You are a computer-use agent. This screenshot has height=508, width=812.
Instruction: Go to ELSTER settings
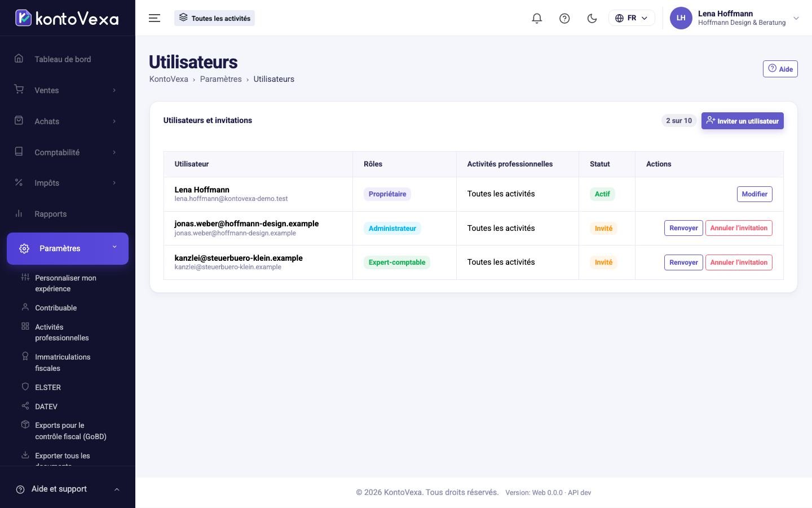48,387
